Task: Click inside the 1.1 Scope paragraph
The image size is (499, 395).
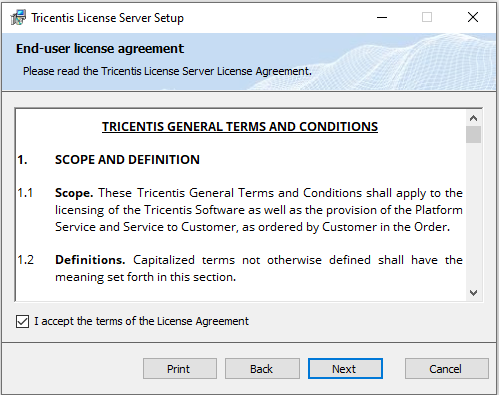Action: (259, 210)
